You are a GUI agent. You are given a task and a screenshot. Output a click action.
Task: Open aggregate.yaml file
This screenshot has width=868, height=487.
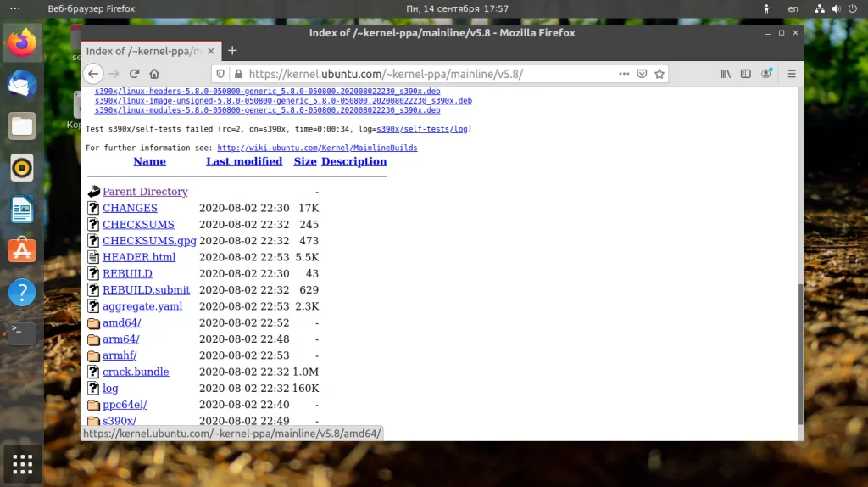coord(142,306)
